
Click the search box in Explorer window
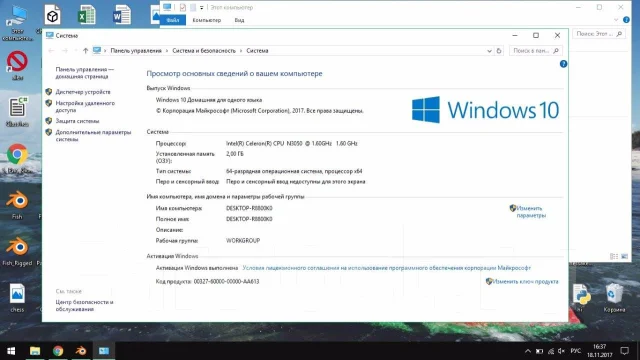pos(599,34)
